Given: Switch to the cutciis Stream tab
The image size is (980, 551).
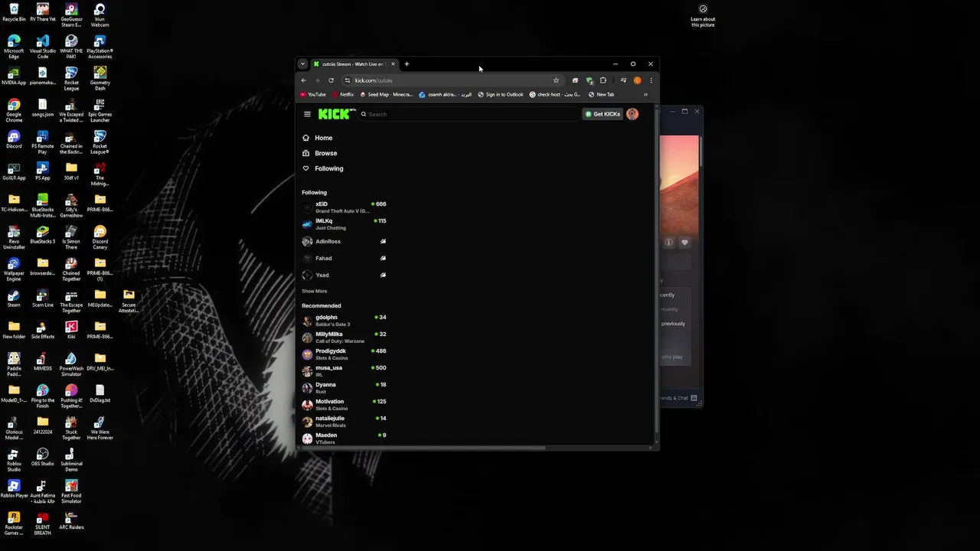Looking at the screenshot, I should coord(354,64).
